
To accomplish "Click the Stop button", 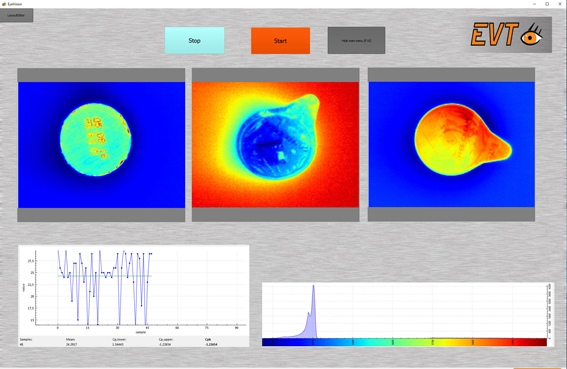I will tap(195, 41).
